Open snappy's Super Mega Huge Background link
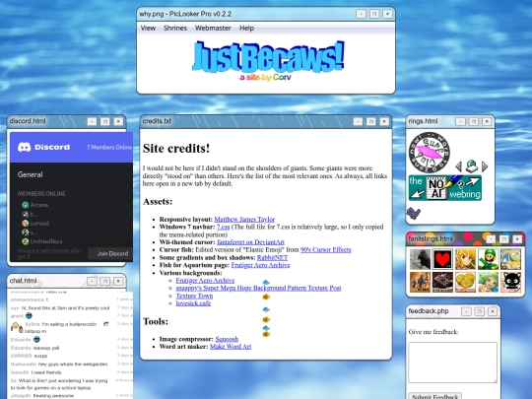 [x=258, y=288]
